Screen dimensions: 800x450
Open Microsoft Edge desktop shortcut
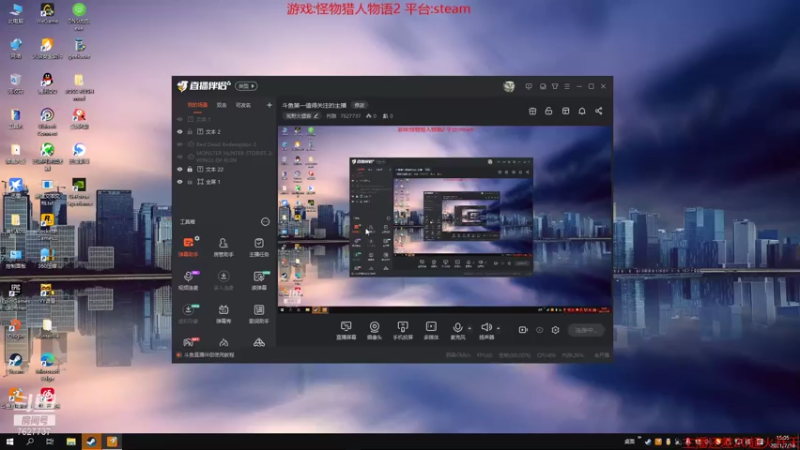point(47,367)
